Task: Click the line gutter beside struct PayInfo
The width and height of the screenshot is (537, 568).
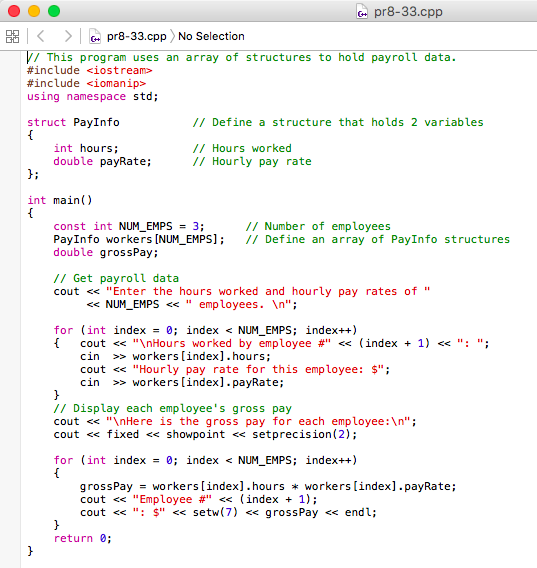Action: 10,122
